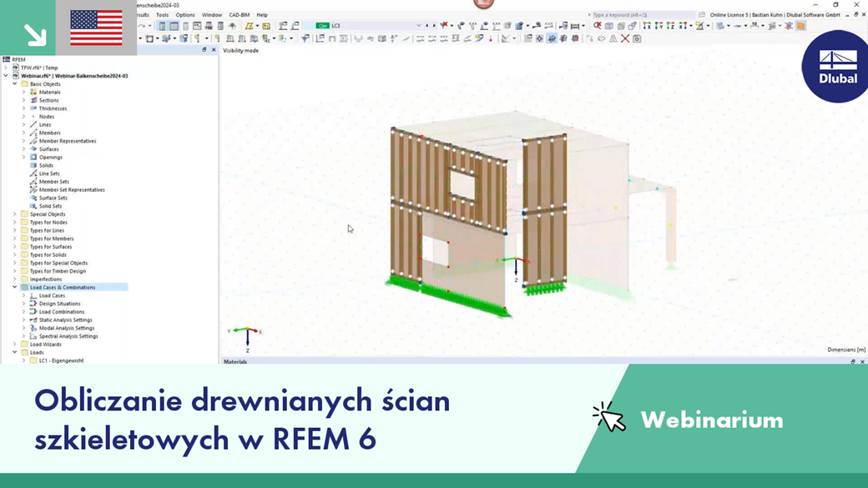Collapse the Basic Objects folder
The height and width of the screenshot is (488, 868).
pyautogui.click(x=15, y=84)
